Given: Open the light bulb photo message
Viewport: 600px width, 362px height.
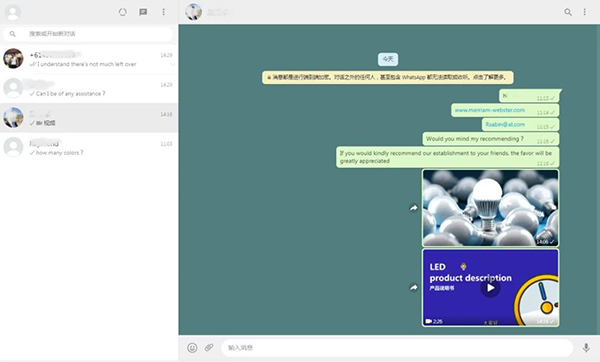Looking at the screenshot, I should pyautogui.click(x=490, y=208).
